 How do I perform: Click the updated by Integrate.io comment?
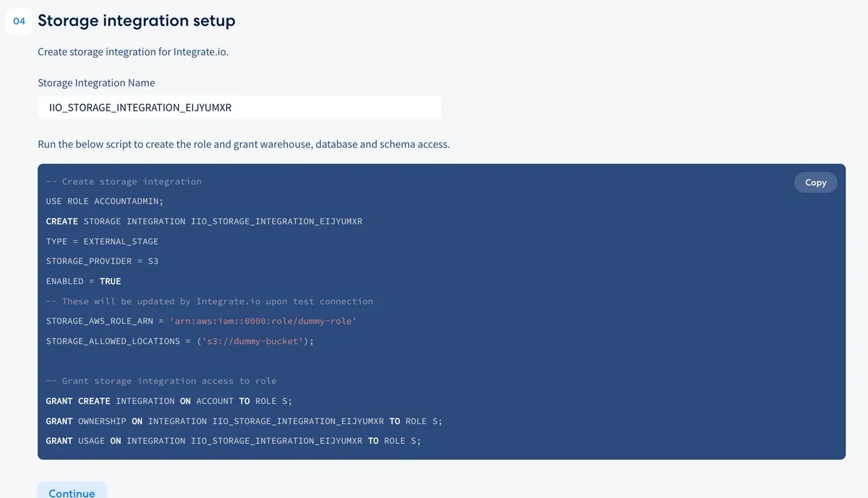tap(209, 301)
